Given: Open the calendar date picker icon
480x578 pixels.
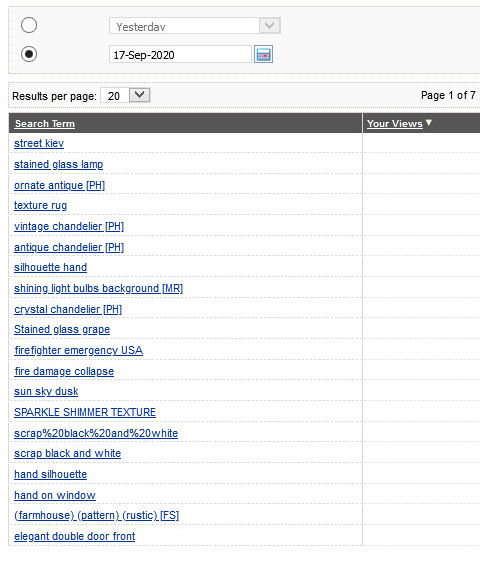Looking at the screenshot, I should (263, 54).
